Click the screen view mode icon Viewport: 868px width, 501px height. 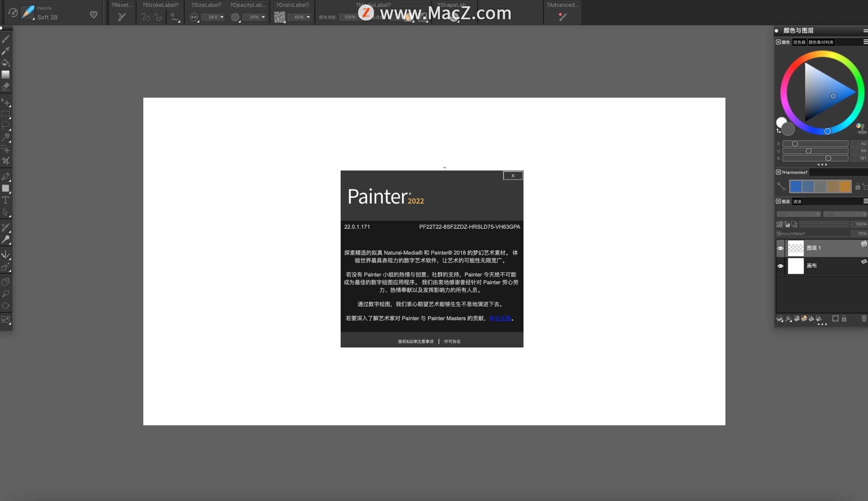point(5,319)
